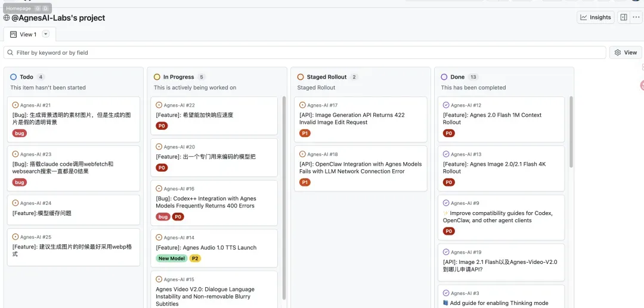Click the bug label on issue #23
This screenshot has width=644, height=308.
[19, 182]
